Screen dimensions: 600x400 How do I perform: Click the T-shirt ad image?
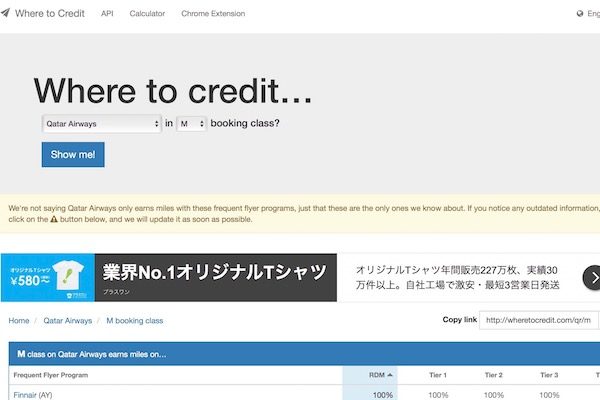tap(48, 278)
